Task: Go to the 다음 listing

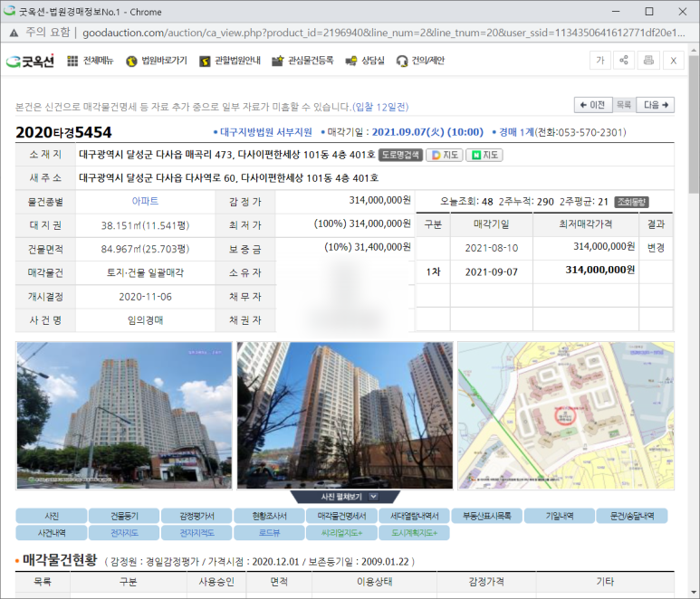Action: click(656, 105)
